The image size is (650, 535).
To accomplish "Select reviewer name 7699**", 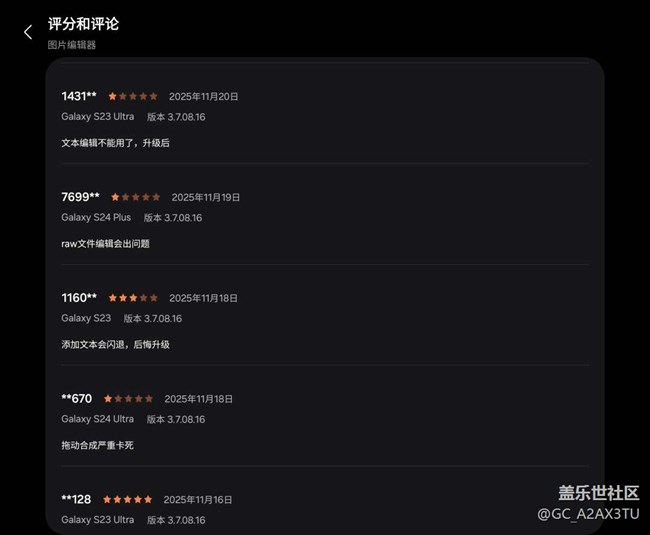I will [x=80, y=198].
